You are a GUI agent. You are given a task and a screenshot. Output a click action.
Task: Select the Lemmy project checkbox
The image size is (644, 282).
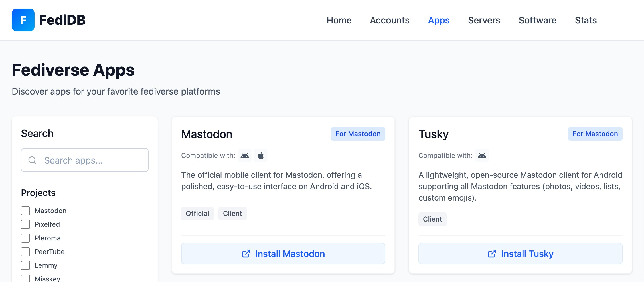(25, 265)
